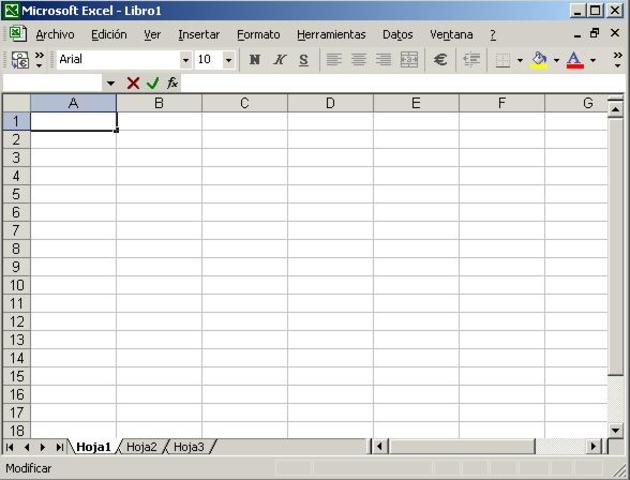630x480 pixels.
Task: Center the cell text
Action: tap(358, 60)
